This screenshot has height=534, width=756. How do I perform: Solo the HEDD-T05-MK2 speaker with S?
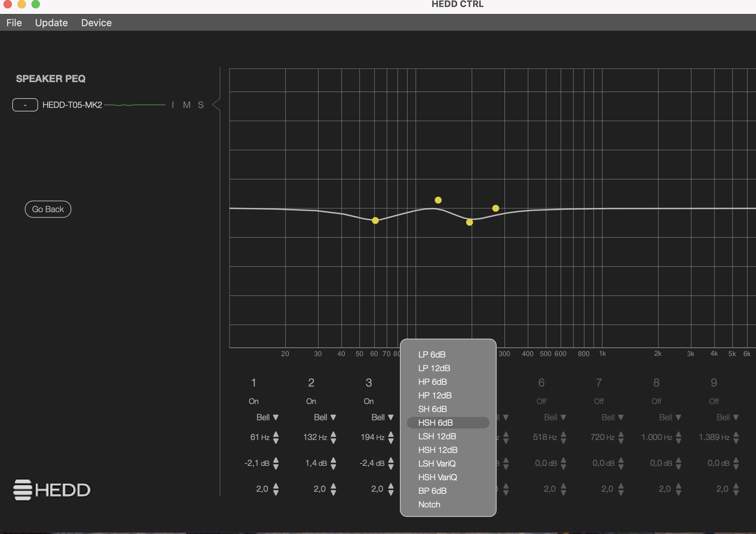point(201,105)
